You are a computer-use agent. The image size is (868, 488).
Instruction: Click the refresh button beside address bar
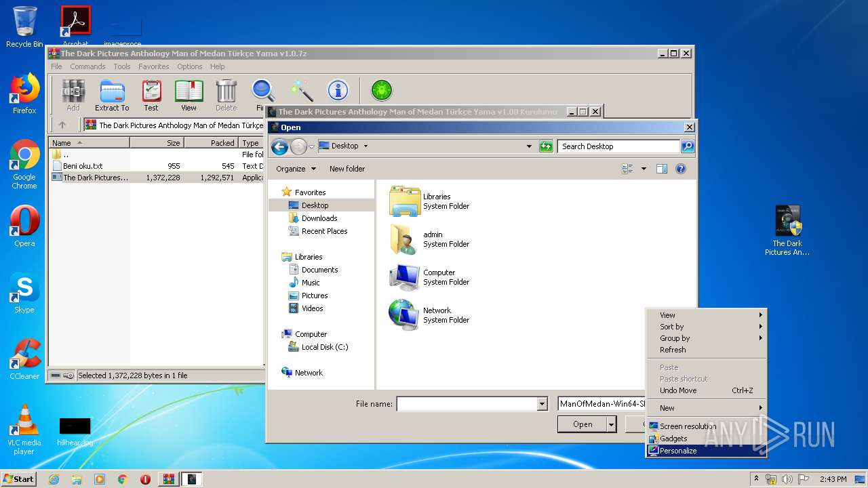pos(546,146)
